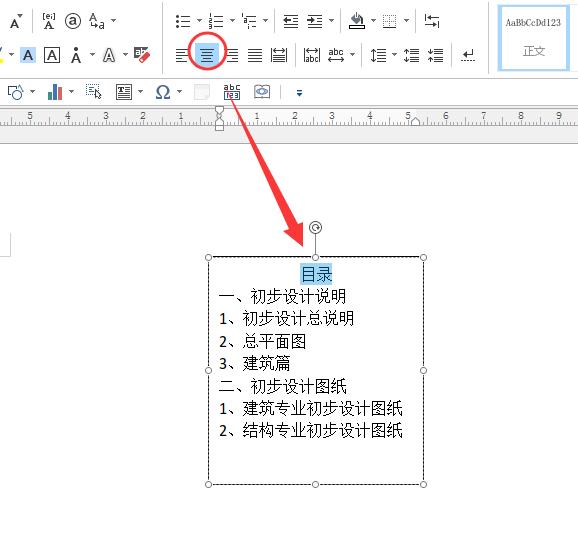The height and width of the screenshot is (536, 578).
Task: Click the decrease paragraph spacing icon
Action: pos(435,55)
